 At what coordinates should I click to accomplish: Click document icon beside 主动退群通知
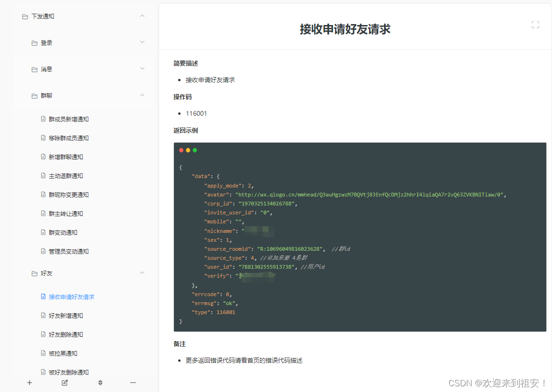point(43,176)
